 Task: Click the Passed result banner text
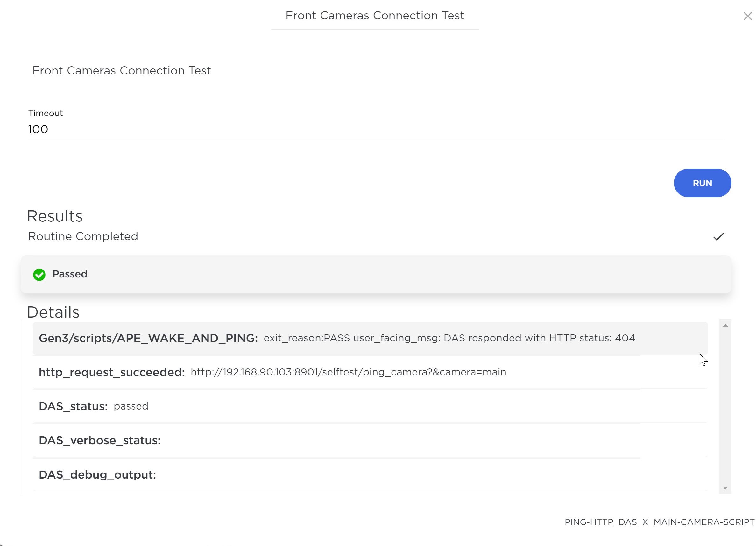[x=70, y=274]
